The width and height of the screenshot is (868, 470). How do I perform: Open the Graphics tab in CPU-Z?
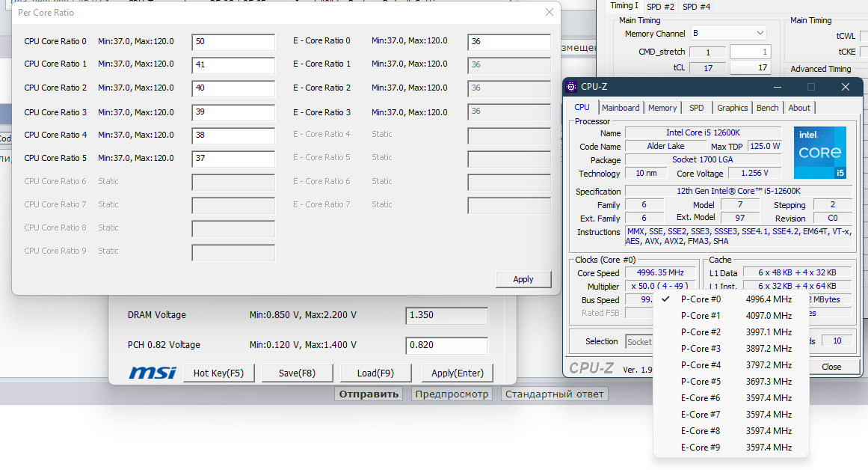click(x=733, y=108)
